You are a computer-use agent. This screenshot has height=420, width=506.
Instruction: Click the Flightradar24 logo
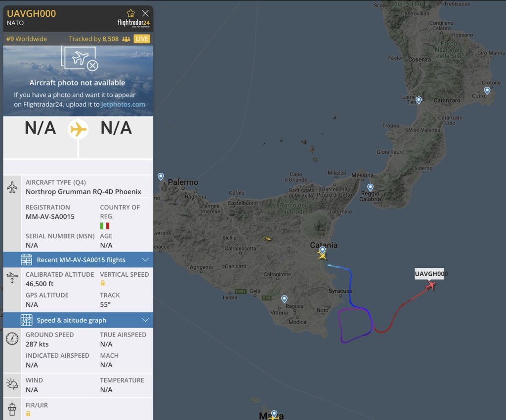pyautogui.click(x=133, y=23)
